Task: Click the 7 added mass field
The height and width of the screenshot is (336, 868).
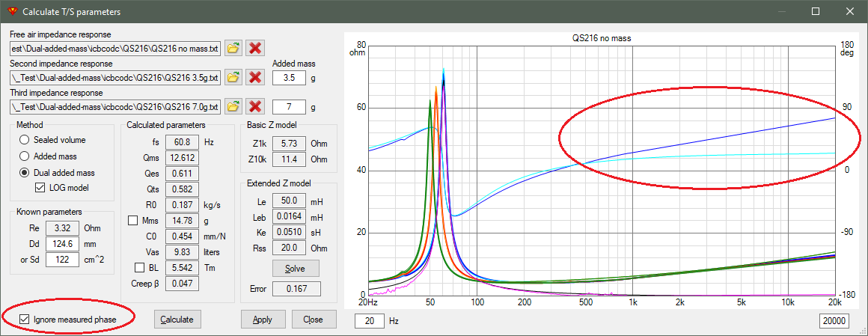Action: pos(289,107)
